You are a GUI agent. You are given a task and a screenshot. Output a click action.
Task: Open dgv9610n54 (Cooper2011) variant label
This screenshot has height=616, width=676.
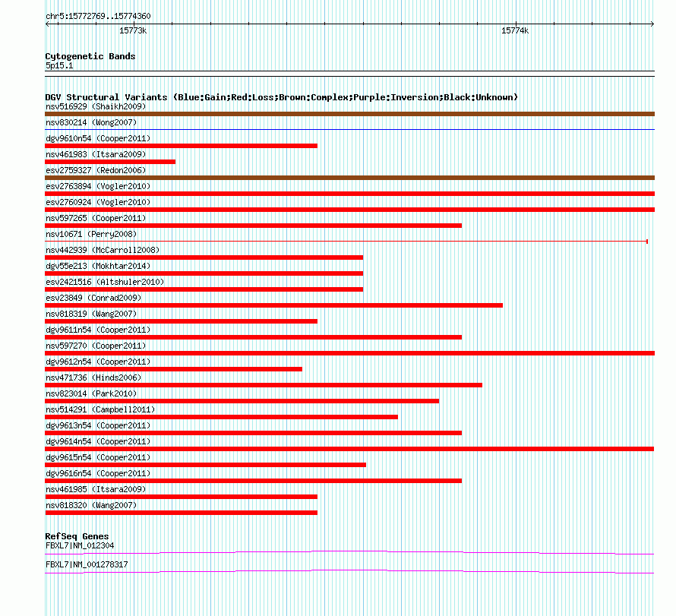[x=98, y=138]
